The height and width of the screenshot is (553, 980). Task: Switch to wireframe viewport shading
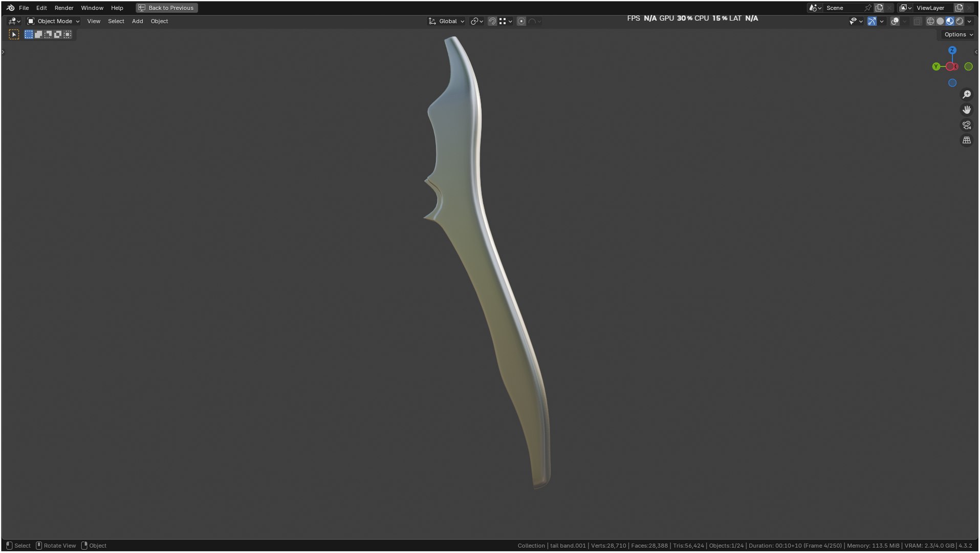(x=930, y=21)
